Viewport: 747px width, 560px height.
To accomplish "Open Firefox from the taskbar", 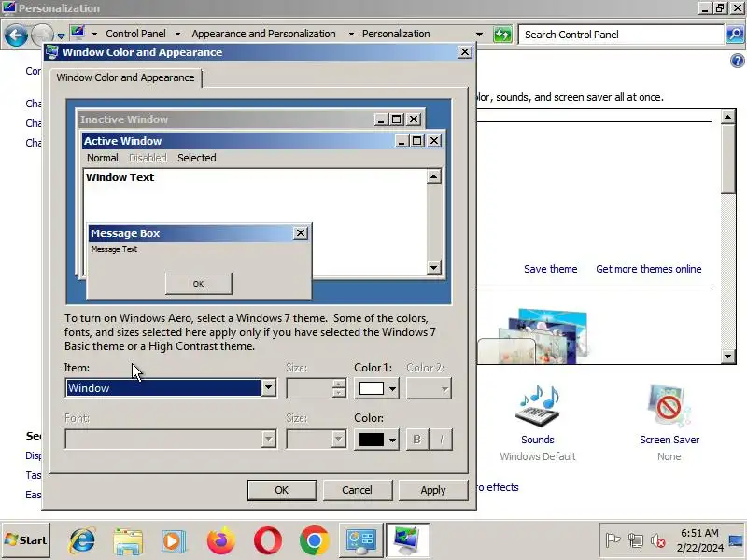I will [221, 541].
